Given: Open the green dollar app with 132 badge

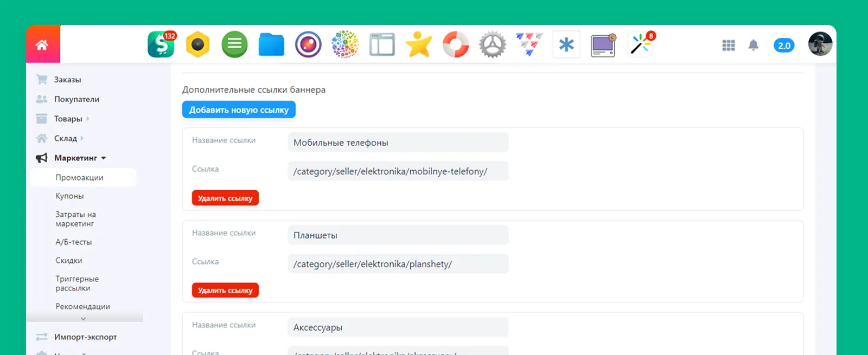Looking at the screenshot, I should [x=161, y=44].
